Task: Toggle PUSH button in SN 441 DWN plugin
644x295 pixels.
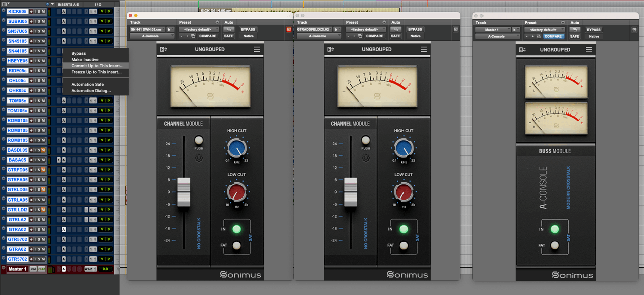Action: (x=199, y=140)
